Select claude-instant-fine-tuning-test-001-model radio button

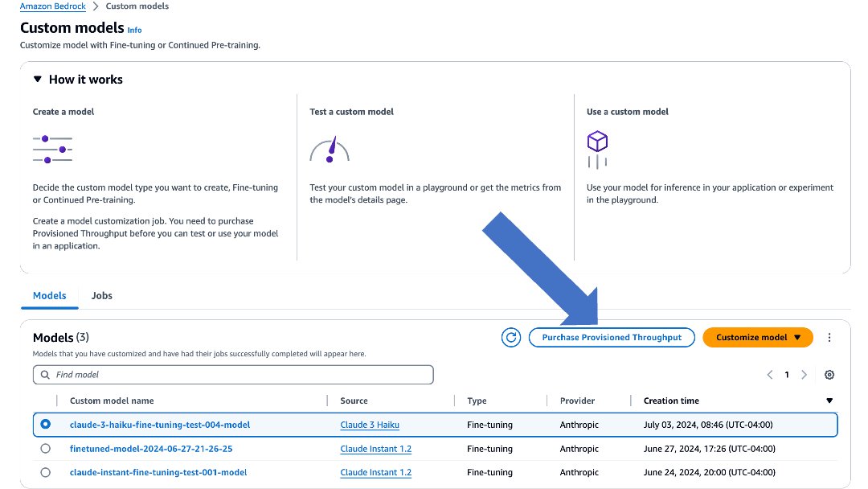(x=45, y=472)
